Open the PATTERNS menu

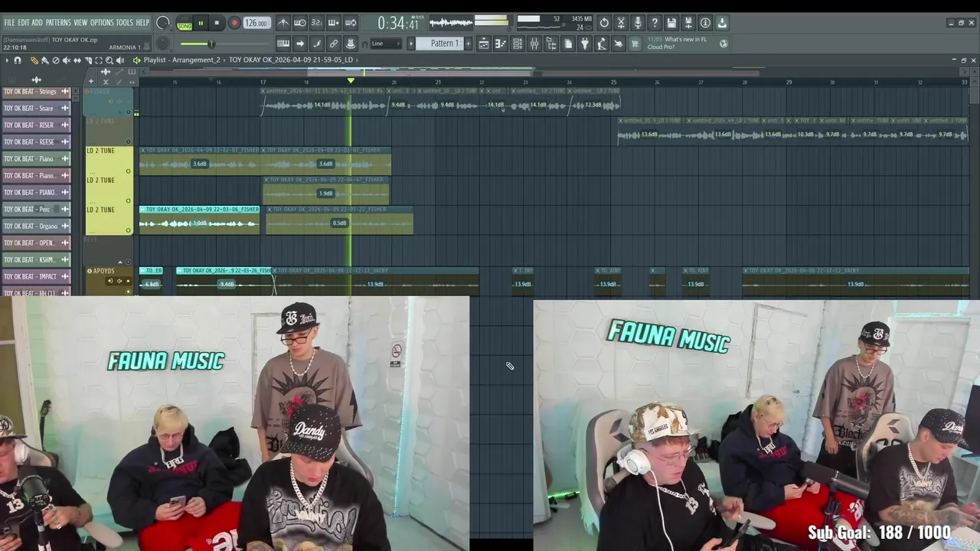point(58,23)
